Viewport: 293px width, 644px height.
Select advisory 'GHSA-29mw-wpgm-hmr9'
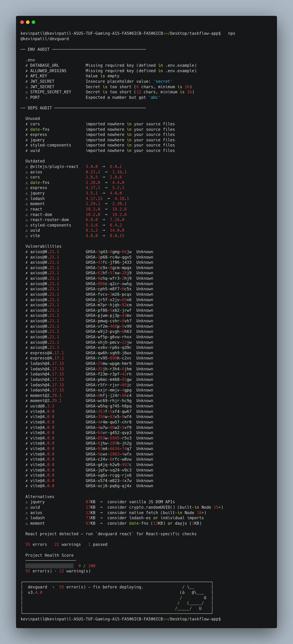pyautogui.click(x=109, y=363)
